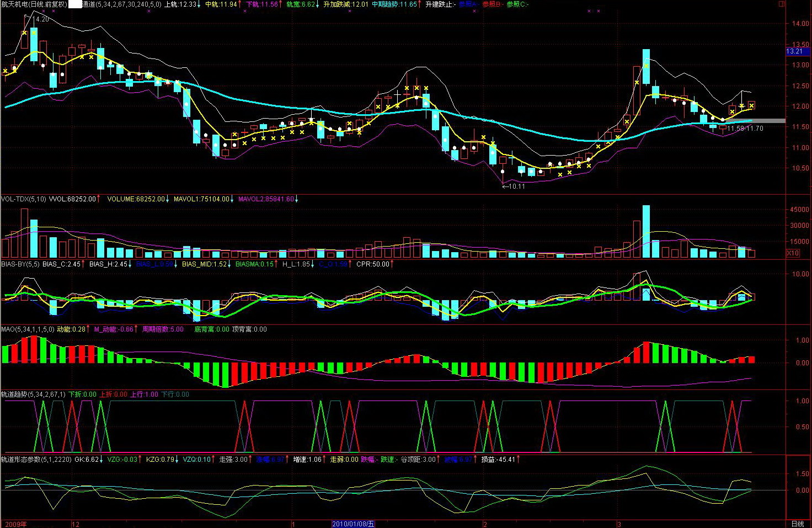Click the 上轨:12.33 upper band value
The image size is (812, 528).
tap(182, 4)
